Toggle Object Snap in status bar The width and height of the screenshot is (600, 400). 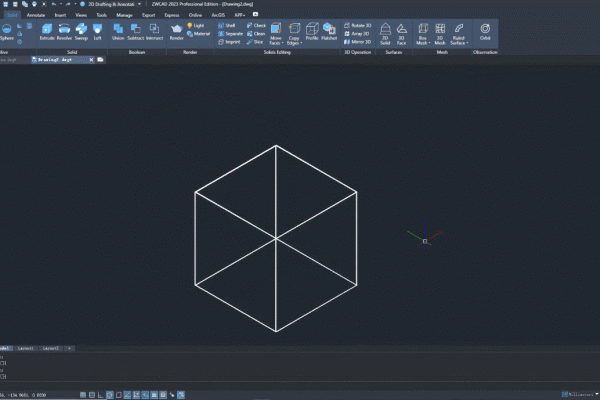coord(119,395)
